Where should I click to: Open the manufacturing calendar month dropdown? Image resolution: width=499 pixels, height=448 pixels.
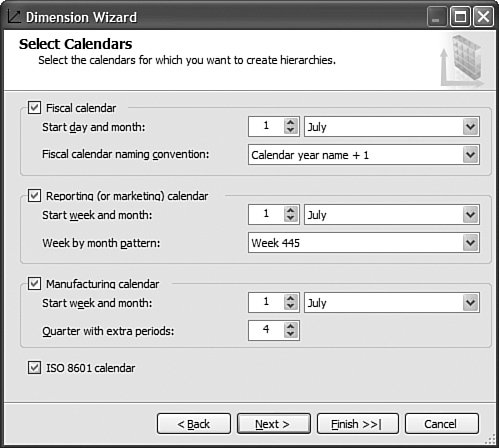tap(392, 303)
